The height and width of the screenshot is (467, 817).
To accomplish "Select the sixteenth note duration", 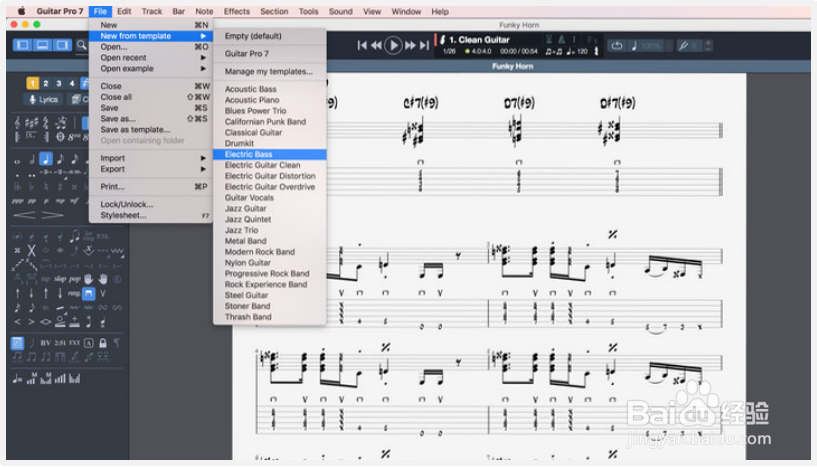I will point(75,159).
